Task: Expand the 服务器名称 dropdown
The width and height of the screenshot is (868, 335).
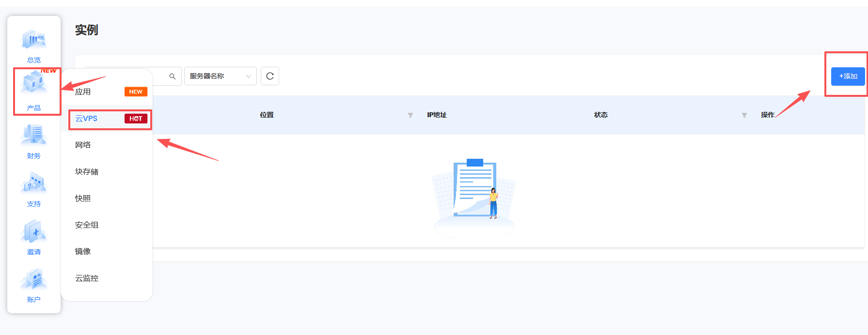Action: tap(220, 76)
